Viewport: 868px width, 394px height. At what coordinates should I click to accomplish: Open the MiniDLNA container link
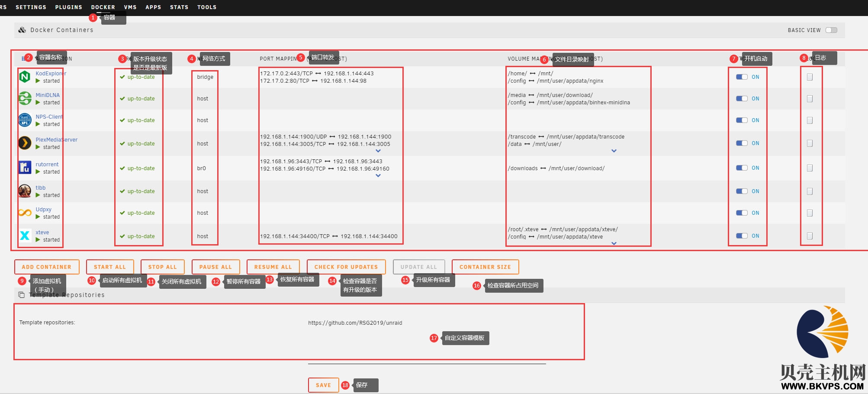(x=48, y=95)
